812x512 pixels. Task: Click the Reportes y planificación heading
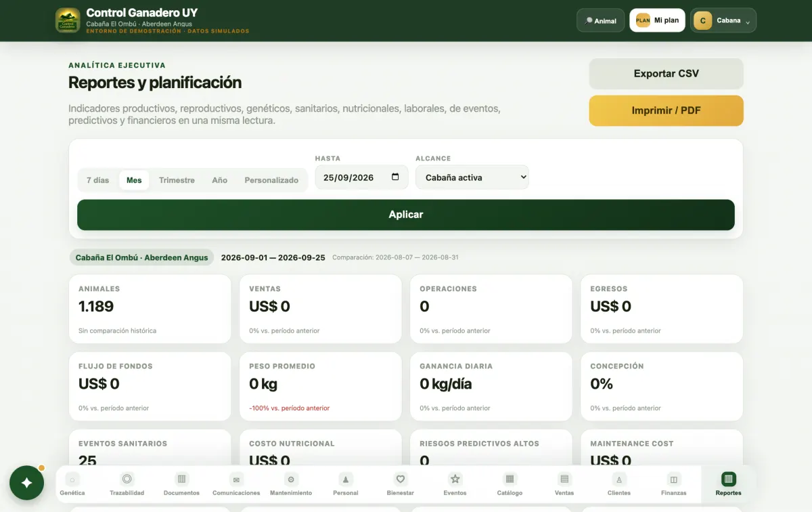[155, 83]
